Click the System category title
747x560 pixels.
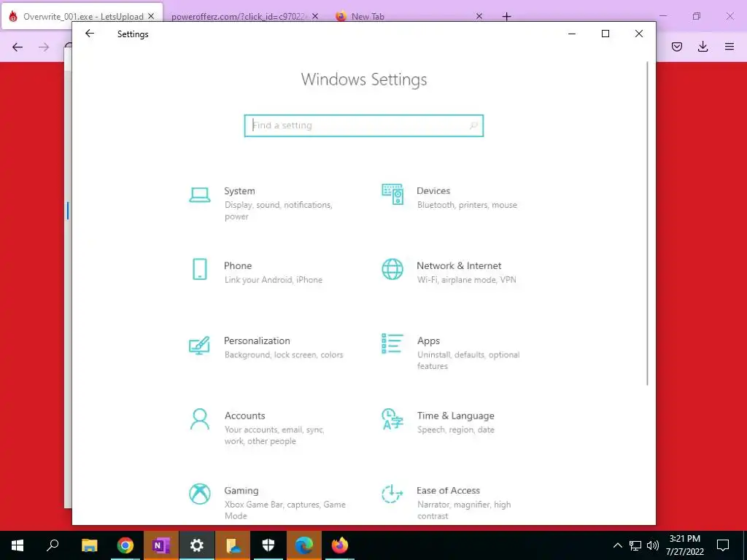(x=239, y=191)
